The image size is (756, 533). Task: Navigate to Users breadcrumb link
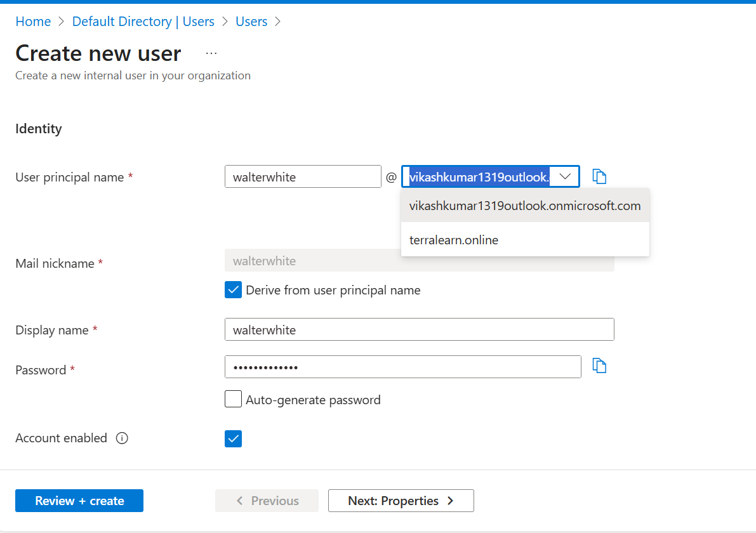tap(251, 22)
